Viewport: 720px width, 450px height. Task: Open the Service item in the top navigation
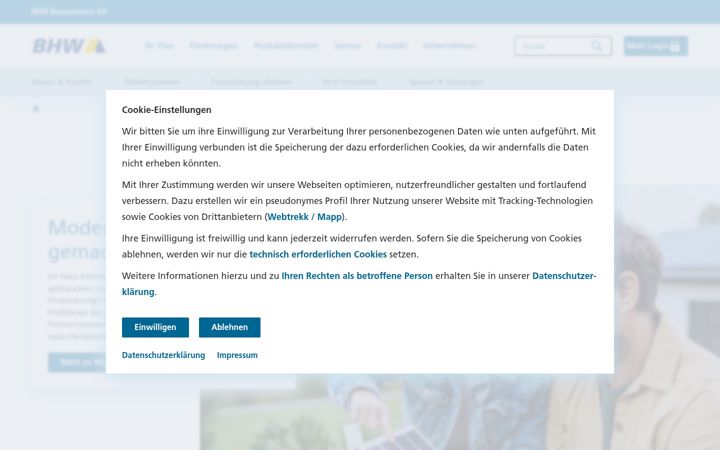point(347,45)
